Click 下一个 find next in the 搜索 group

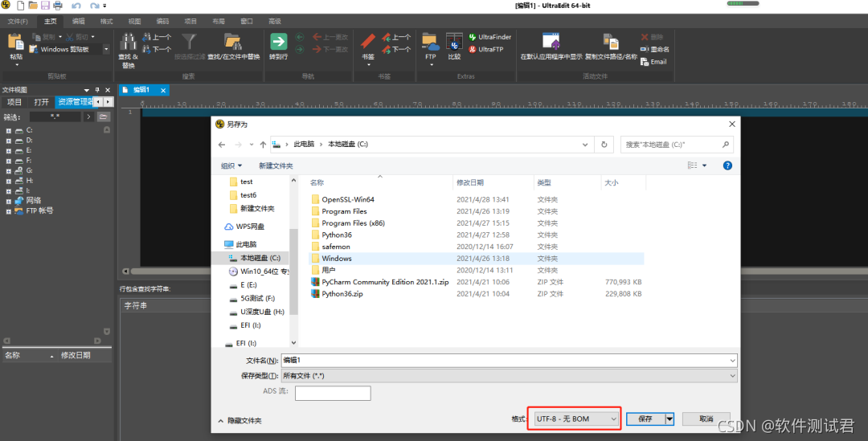point(157,49)
